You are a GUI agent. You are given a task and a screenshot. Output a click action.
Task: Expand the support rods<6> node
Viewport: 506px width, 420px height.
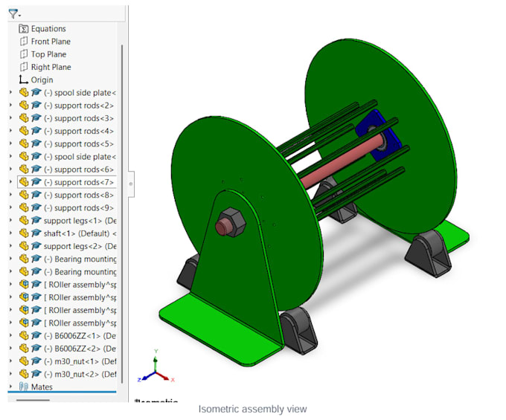pos(10,169)
